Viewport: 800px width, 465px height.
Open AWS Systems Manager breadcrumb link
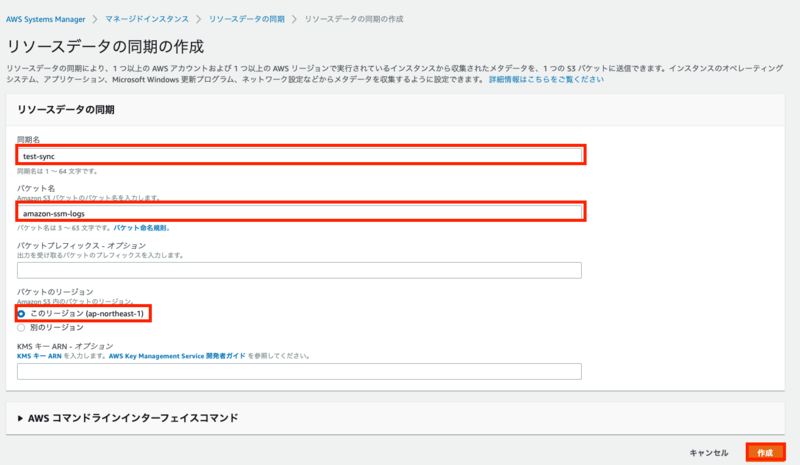[45, 19]
